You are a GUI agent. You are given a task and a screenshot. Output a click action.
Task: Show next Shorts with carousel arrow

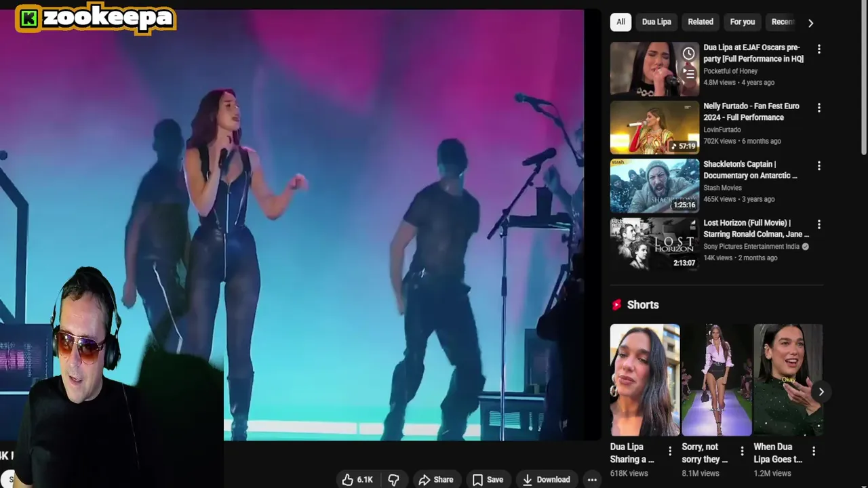821,392
